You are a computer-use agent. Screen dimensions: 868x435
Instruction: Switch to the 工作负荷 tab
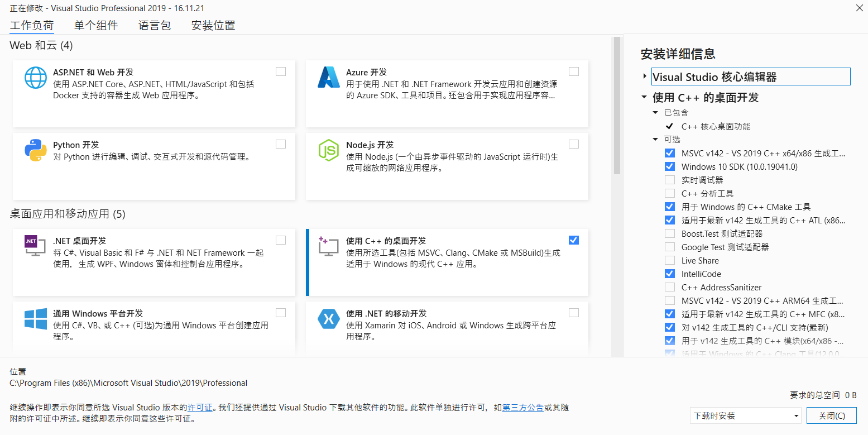[32, 26]
